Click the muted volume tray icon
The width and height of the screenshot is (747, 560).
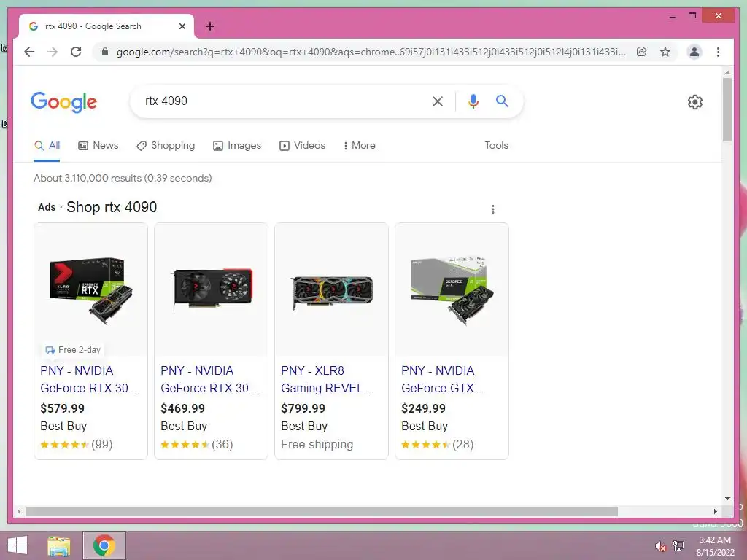pos(659,546)
